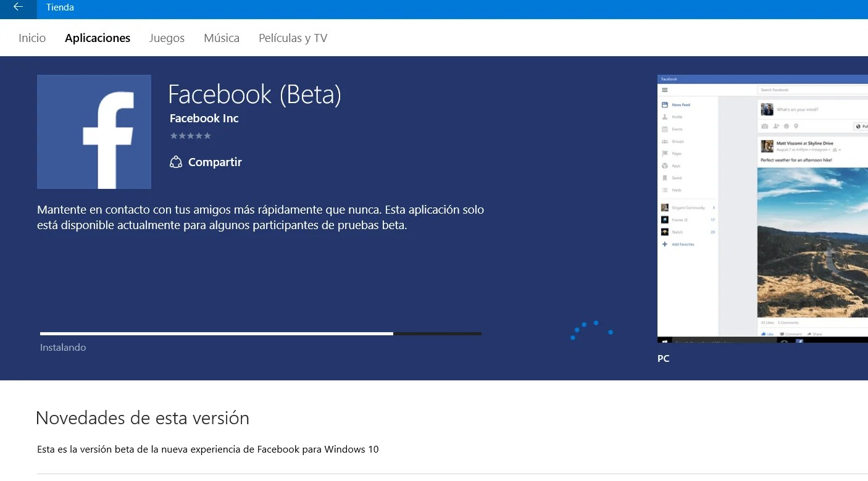Switch to the Juegos tab
Image resolution: width=868 pixels, height=481 pixels.
click(x=167, y=38)
